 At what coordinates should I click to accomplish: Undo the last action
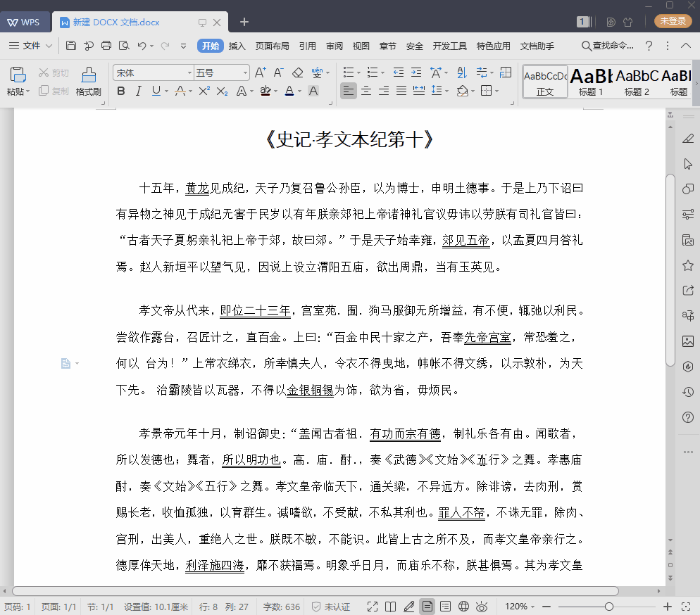[x=142, y=46]
